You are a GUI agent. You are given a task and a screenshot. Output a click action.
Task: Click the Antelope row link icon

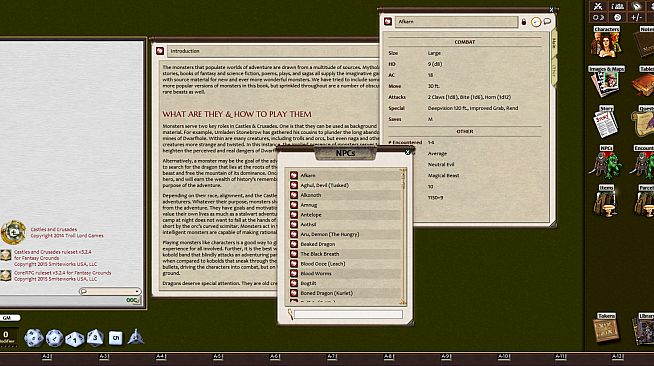pos(294,215)
